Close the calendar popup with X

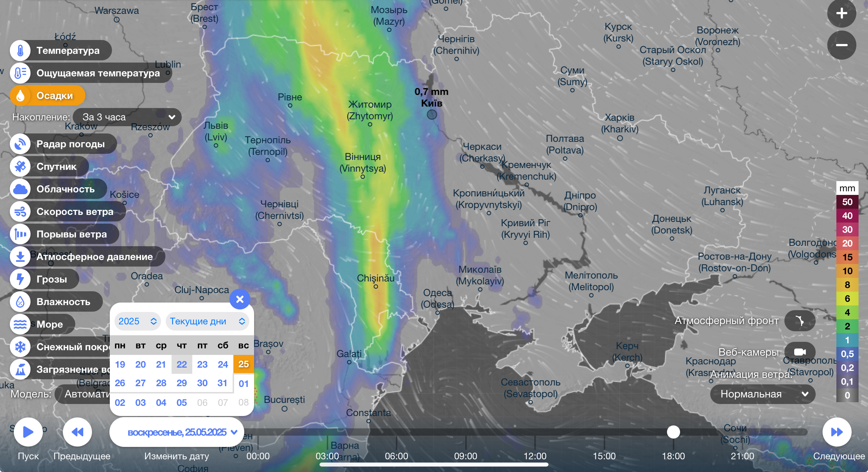(x=240, y=299)
